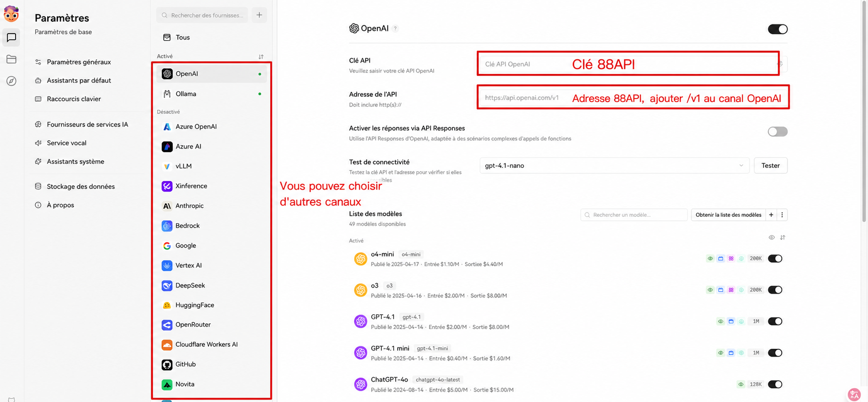
Task: Click the plus button to add a provider
Action: pyautogui.click(x=259, y=15)
